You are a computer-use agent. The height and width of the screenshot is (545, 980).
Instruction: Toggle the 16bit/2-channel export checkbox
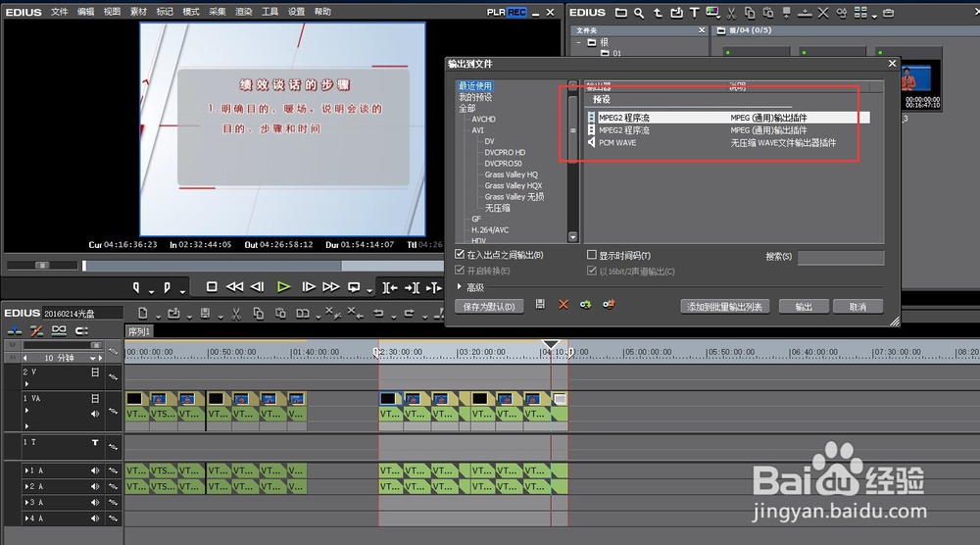tap(592, 271)
